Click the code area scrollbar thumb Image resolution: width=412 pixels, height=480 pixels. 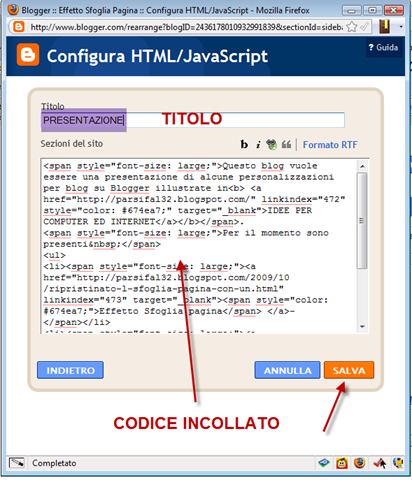tap(362, 220)
